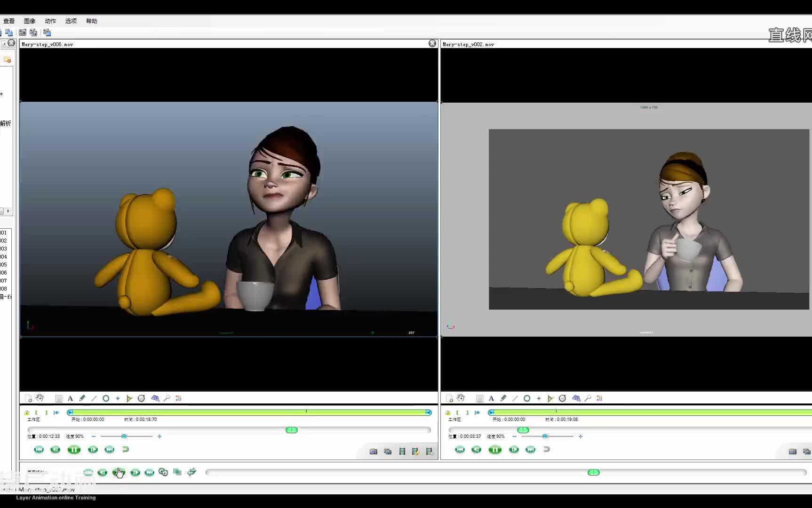This screenshot has width=812, height=508.
Task: Step back one frame in left player
Action: pos(56,450)
